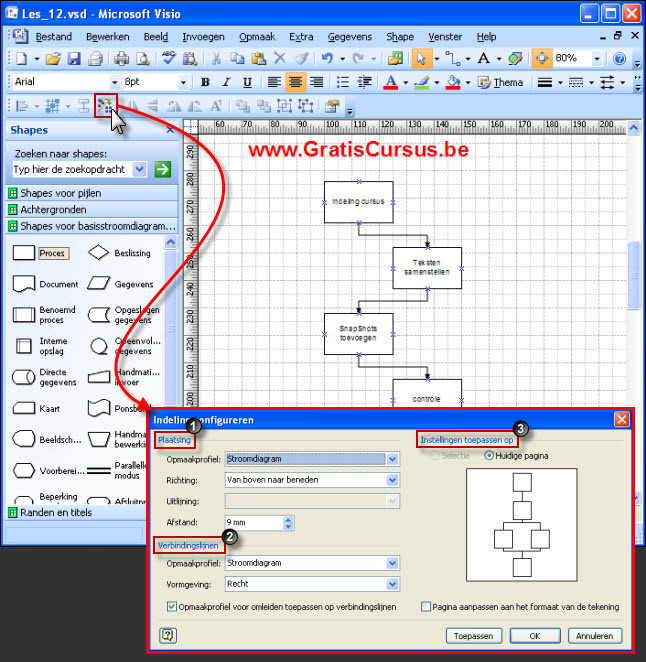This screenshot has width=646, height=662.
Task: Click the Print icon
Action: [x=122, y=59]
